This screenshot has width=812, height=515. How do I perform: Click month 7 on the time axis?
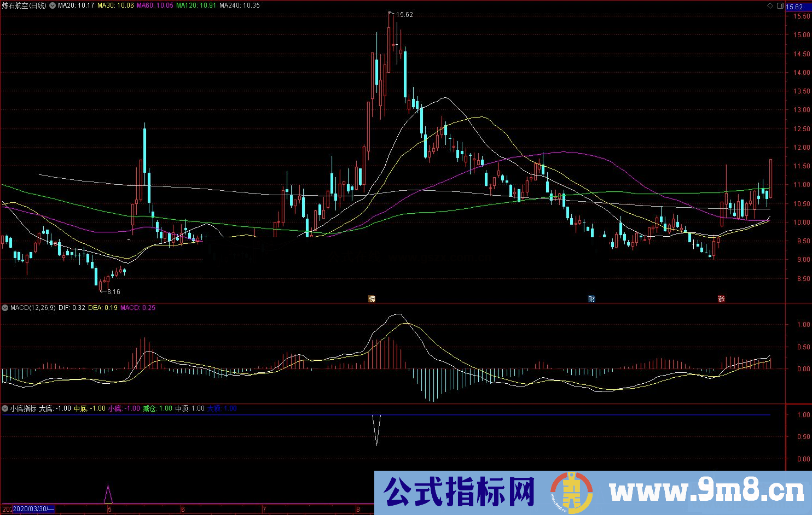click(264, 510)
